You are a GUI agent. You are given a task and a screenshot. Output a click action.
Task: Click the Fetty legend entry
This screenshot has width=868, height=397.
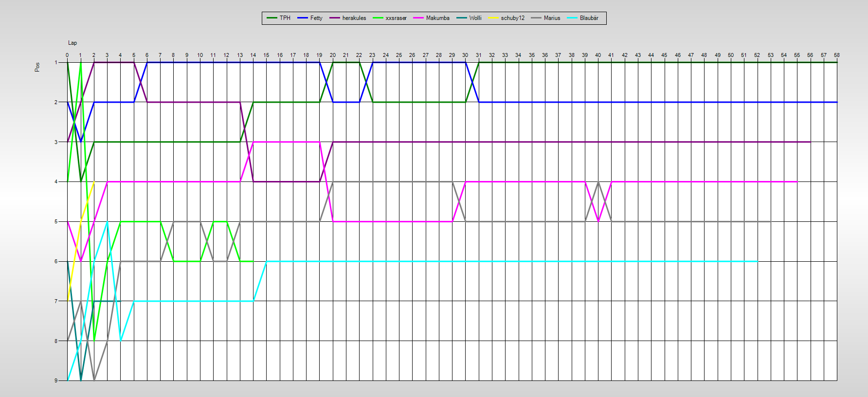pos(310,18)
